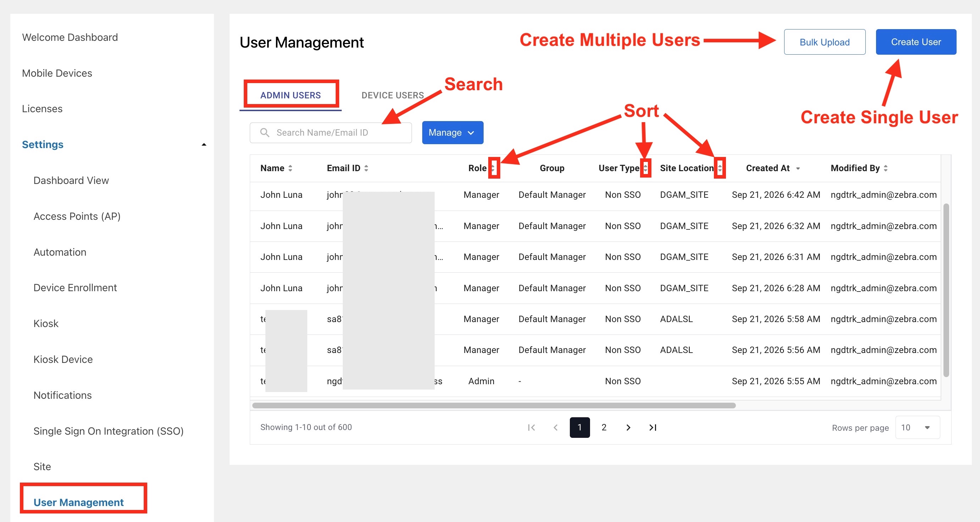Open the Automation settings page
The width and height of the screenshot is (980, 522).
(60, 252)
